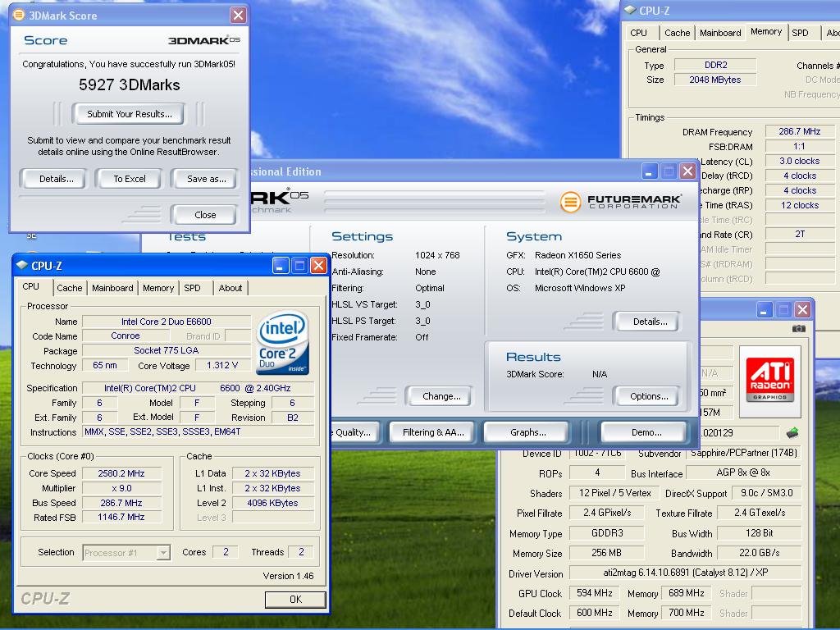Image resolution: width=840 pixels, height=630 pixels.
Task: Click the Driver Version field in GPU-Z
Action: coord(685,572)
